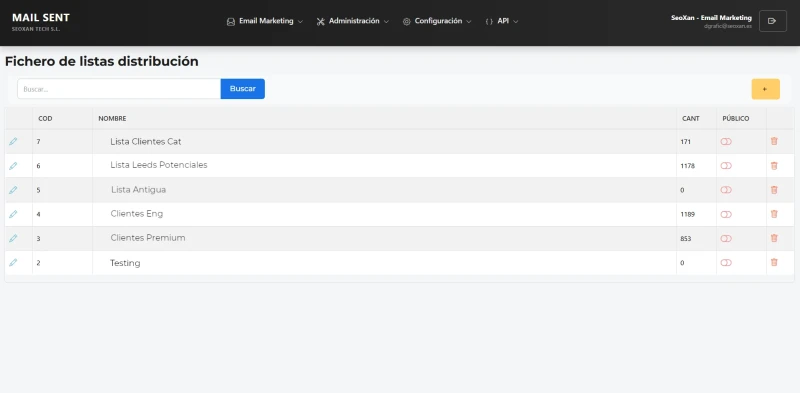Click code 2 in the COD column
The image size is (800, 393).
[x=38, y=263]
